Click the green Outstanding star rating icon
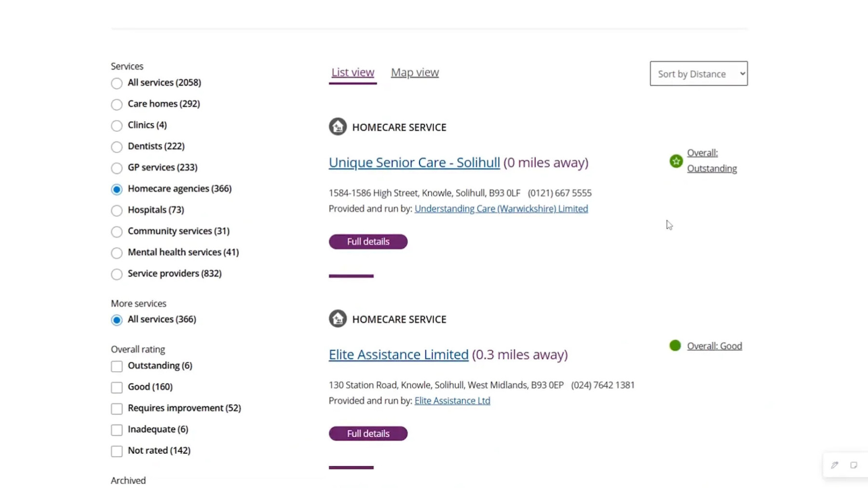The image size is (868, 488). pyautogui.click(x=676, y=161)
